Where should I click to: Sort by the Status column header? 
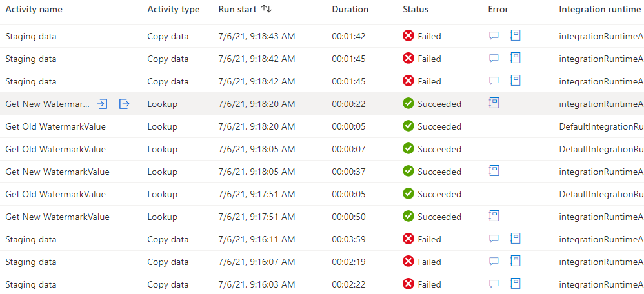click(x=415, y=10)
